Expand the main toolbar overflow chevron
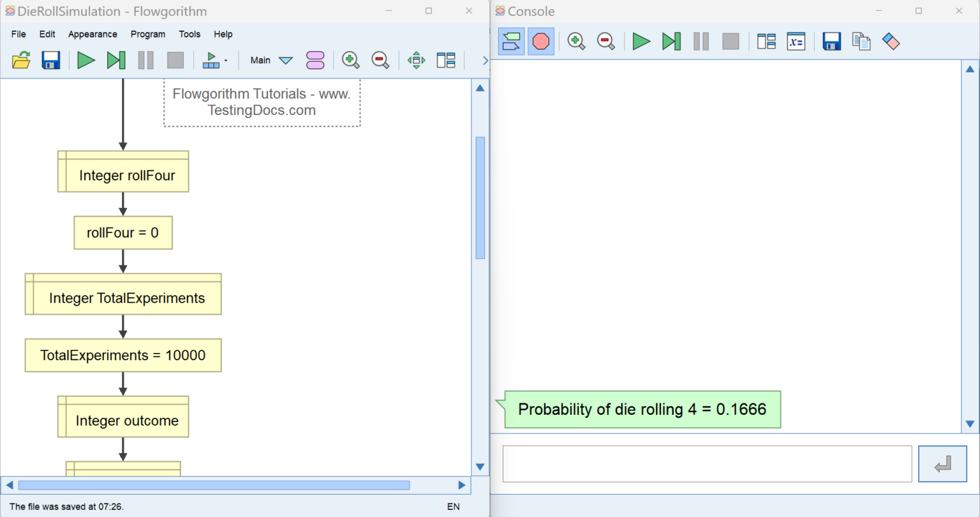 pos(485,61)
